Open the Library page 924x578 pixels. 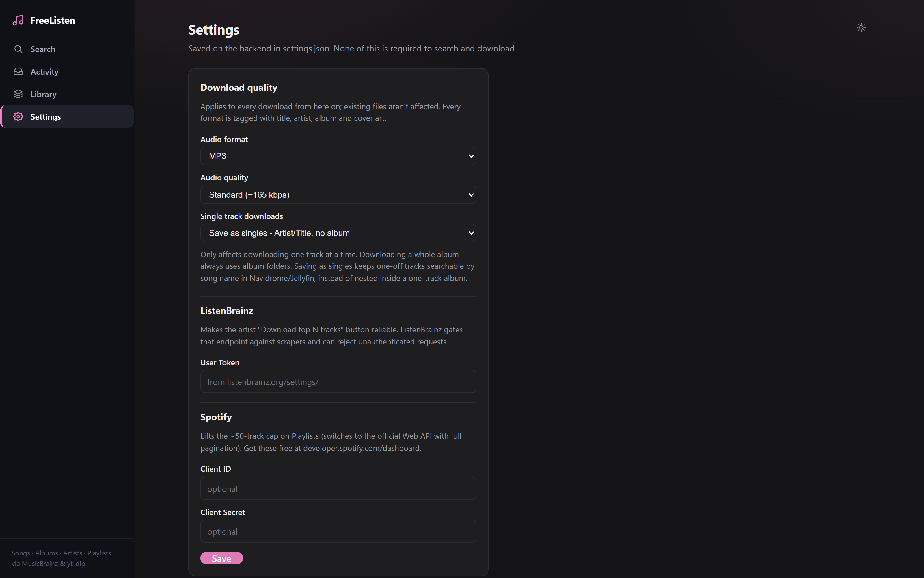click(x=67, y=94)
